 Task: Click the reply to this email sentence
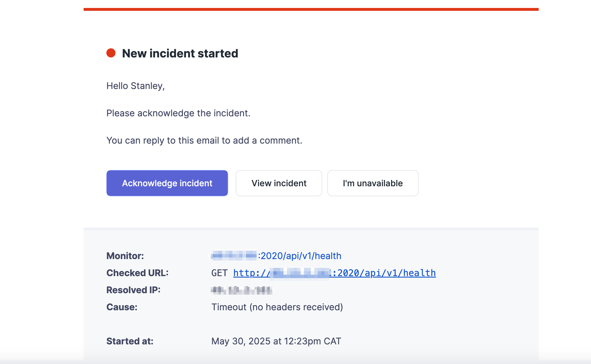(x=204, y=140)
